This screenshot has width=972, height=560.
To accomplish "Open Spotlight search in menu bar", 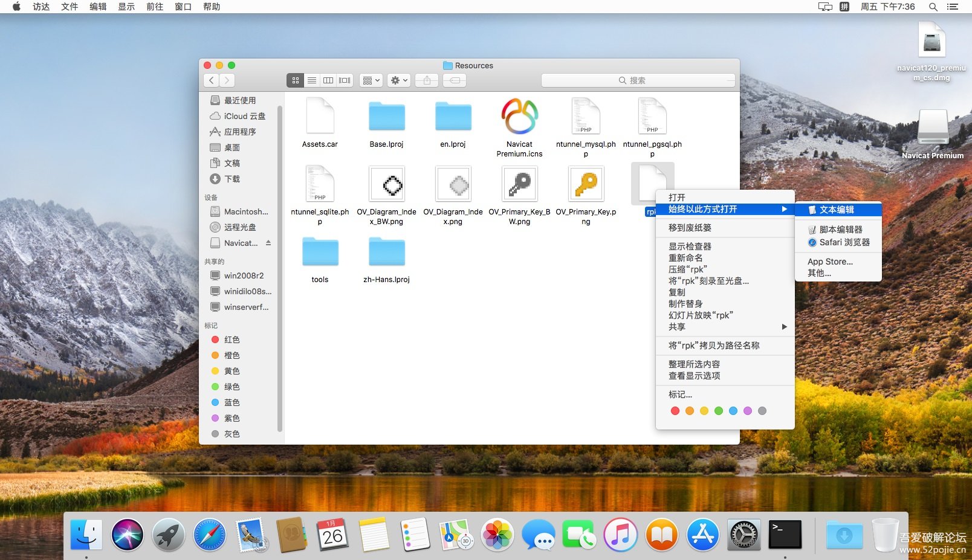I will (x=933, y=7).
